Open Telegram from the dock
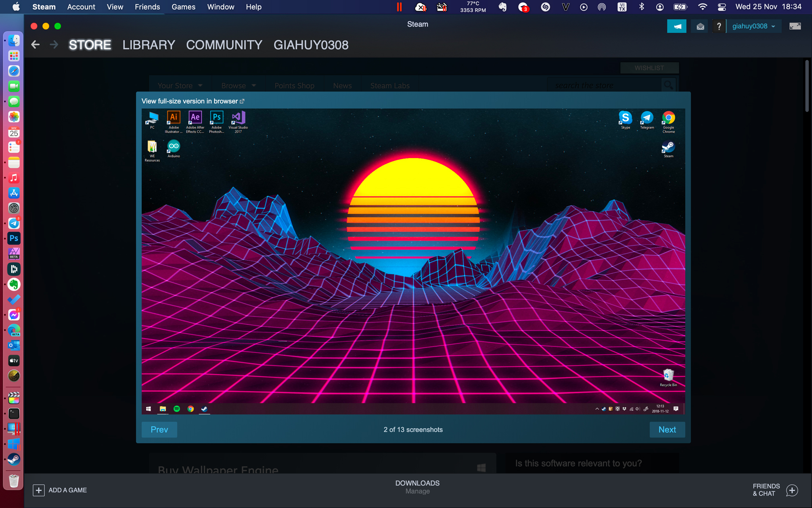812x508 pixels. [x=14, y=223]
